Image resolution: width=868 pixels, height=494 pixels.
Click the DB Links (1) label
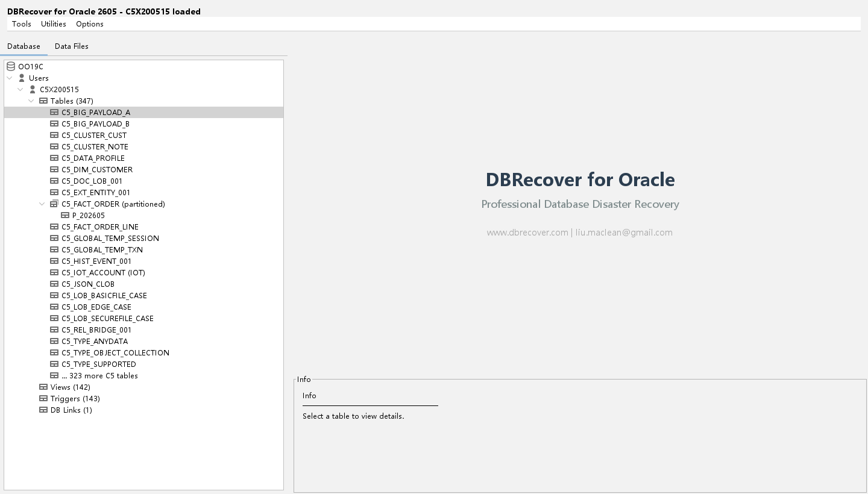click(71, 410)
